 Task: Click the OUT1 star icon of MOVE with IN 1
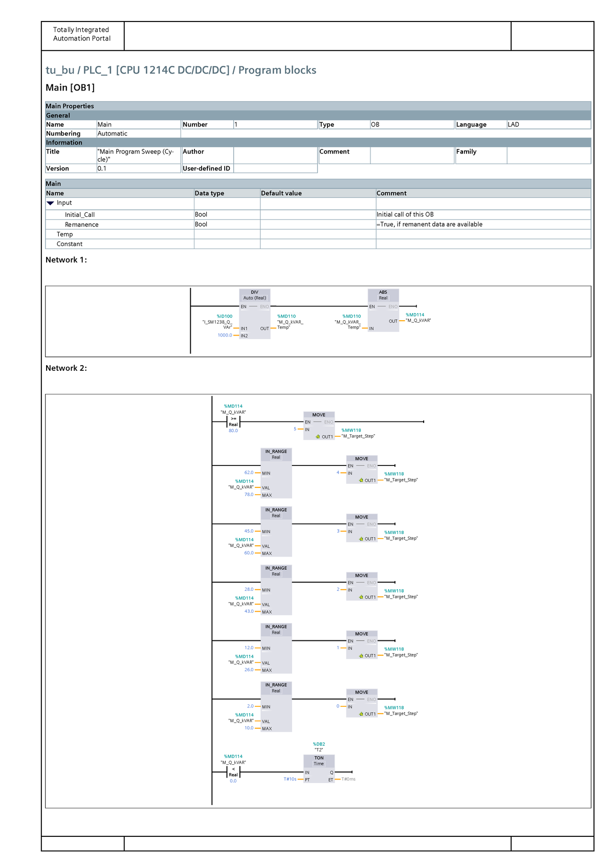[x=361, y=655]
